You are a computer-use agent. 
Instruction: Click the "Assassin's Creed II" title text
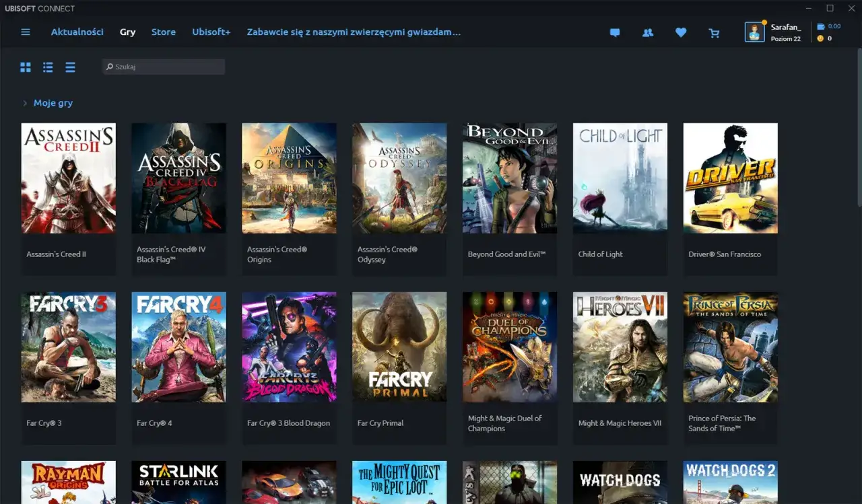click(57, 254)
